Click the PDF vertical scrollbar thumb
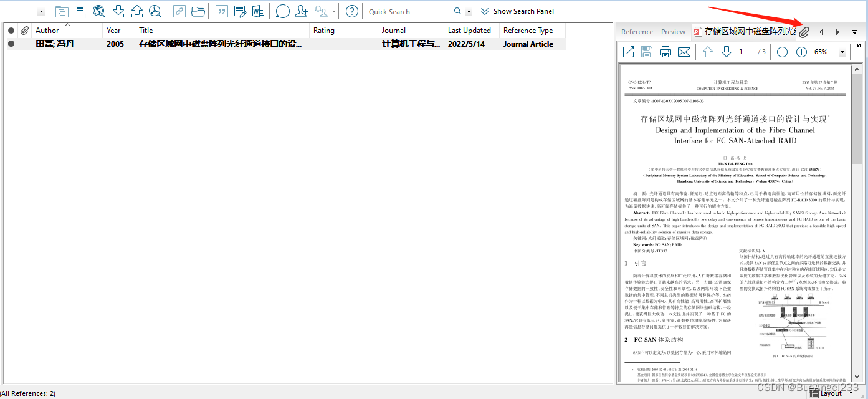 click(857, 118)
